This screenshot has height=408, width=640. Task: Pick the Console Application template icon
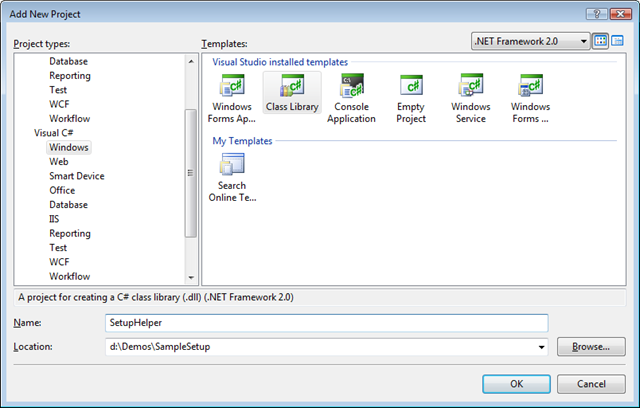[352, 86]
